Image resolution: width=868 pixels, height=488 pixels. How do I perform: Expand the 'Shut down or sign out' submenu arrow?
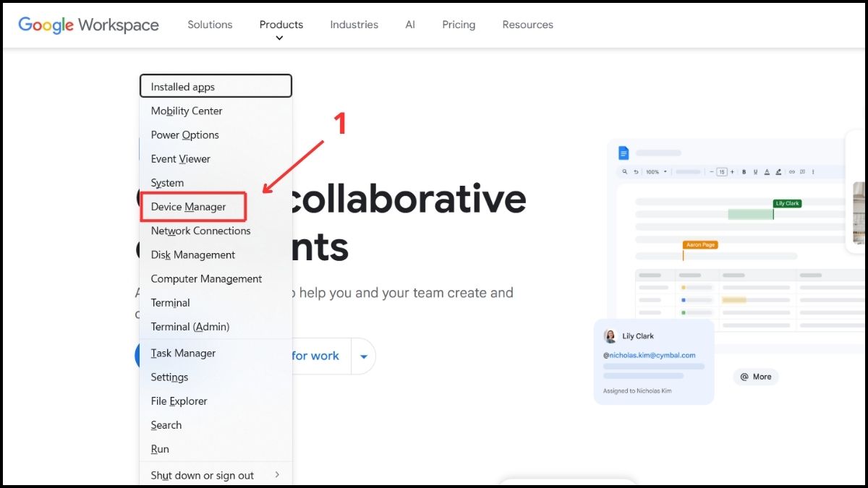pos(277,475)
